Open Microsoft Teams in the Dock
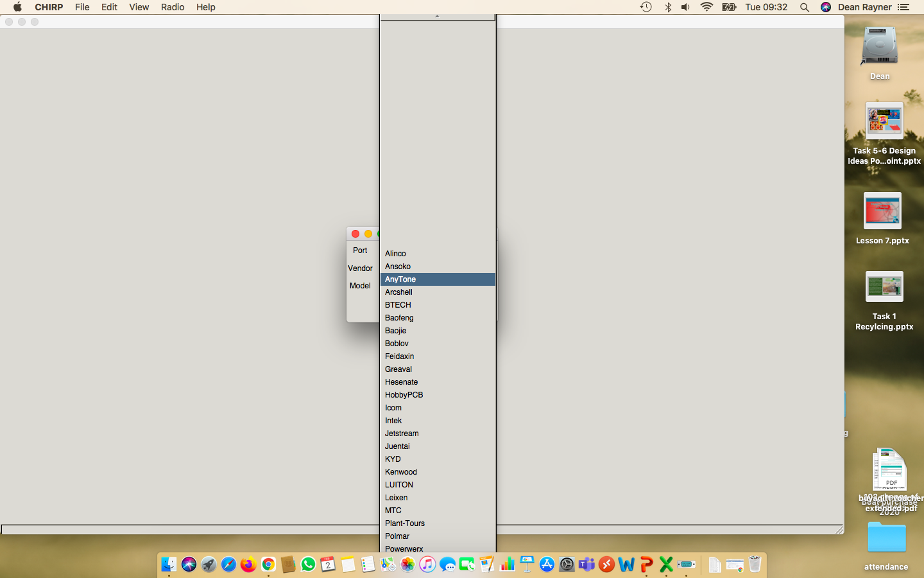The image size is (924, 578). (586, 565)
